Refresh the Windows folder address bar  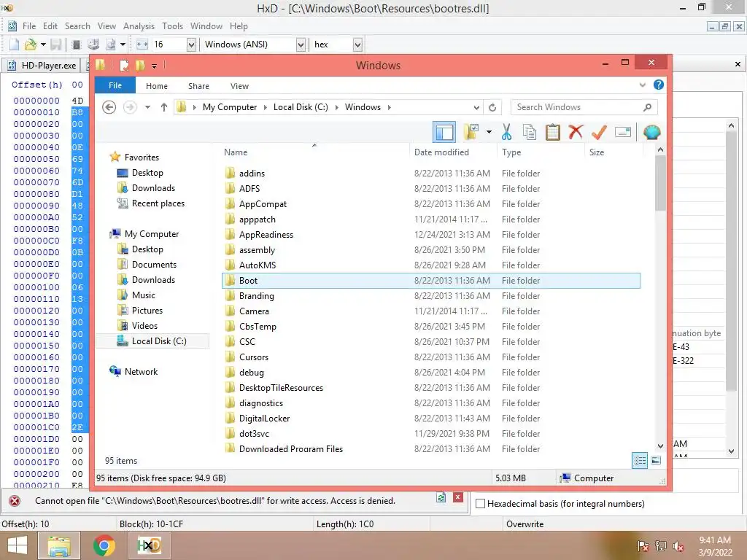(492, 107)
